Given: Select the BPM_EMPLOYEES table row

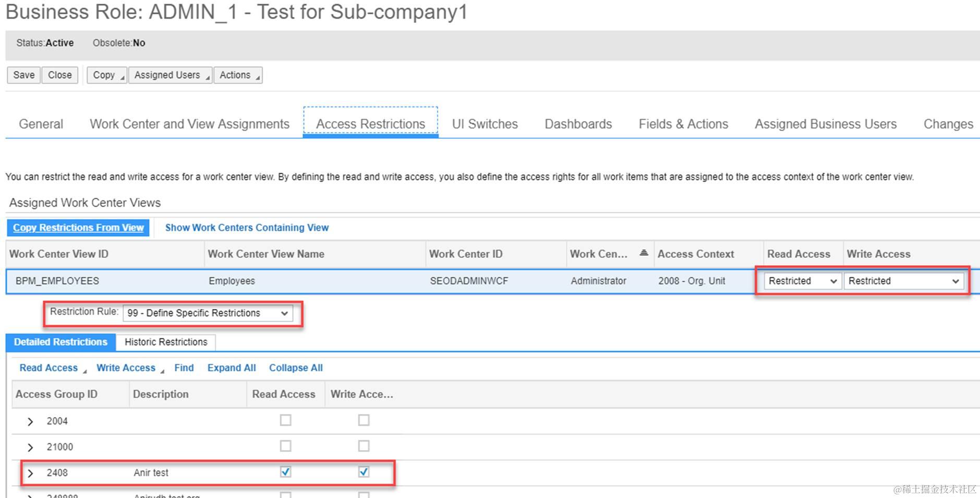Looking at the screenshot, I should (313, 281).
